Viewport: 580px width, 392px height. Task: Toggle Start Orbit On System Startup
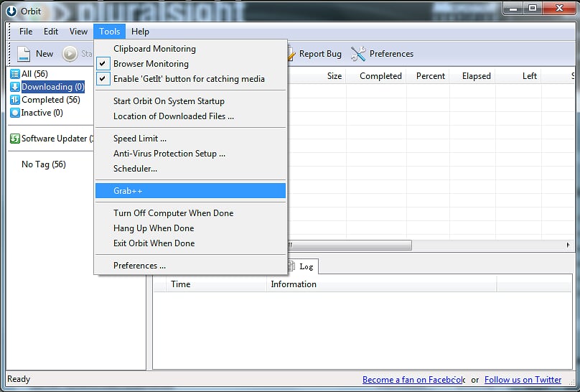tap(191, 101)
